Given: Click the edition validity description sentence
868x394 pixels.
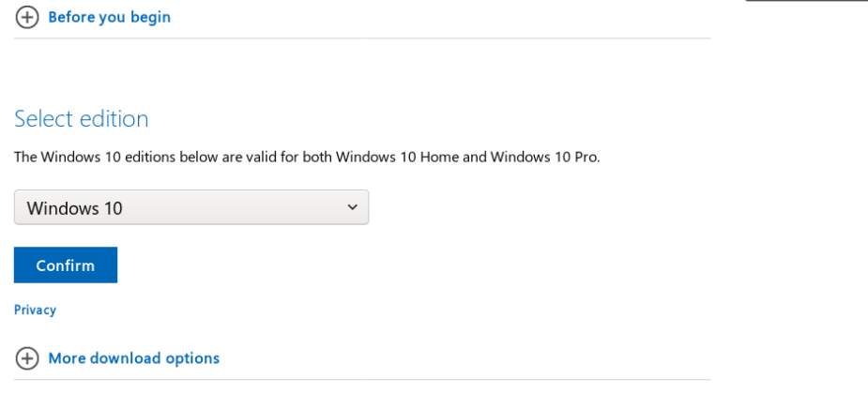Looking at the screenshot, I should point(307,157).
